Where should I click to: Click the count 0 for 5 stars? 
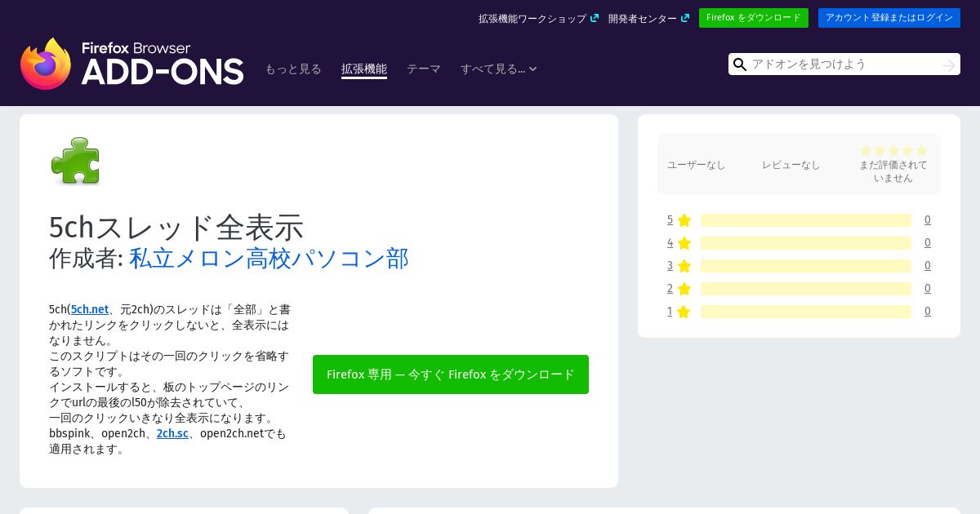point(928,220)
